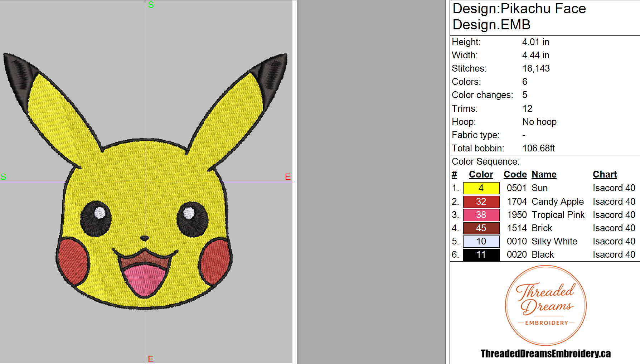Viewport: 640px width, 364px height.
Task: Click the Candy Apple red swatch 32
Action: click(x=481, y=202)
